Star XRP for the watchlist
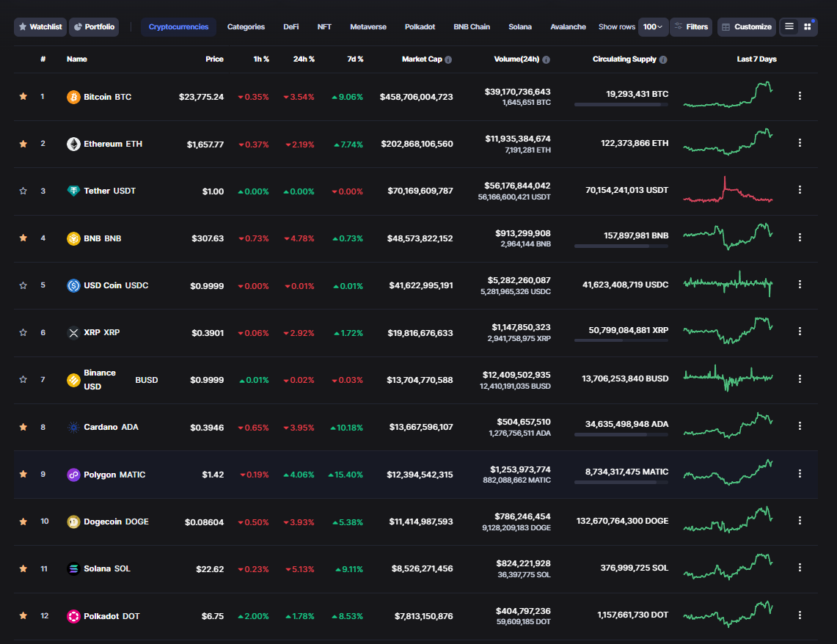Screen dimensions: 837x644 (x=23, y=332)
